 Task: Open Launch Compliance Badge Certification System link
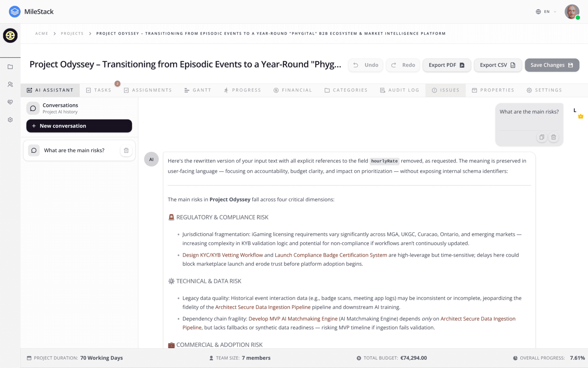(331, 255)
